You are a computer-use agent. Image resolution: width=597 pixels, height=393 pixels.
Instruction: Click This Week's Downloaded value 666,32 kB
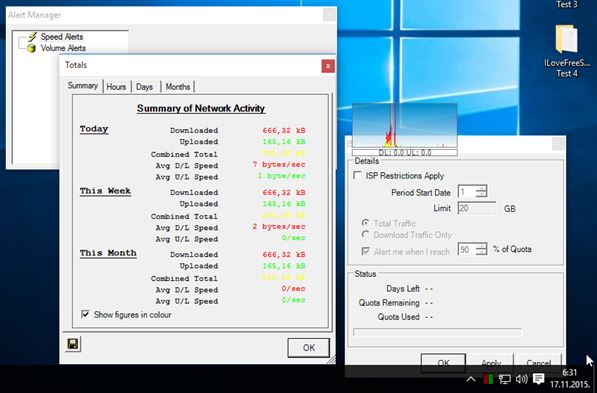[284, 193]
